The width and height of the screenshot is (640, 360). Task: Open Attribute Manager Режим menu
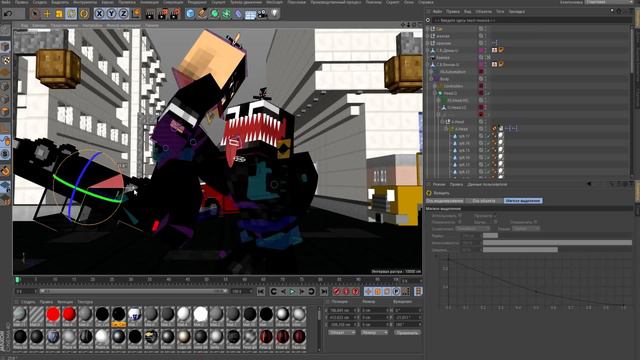coord(439,184)
